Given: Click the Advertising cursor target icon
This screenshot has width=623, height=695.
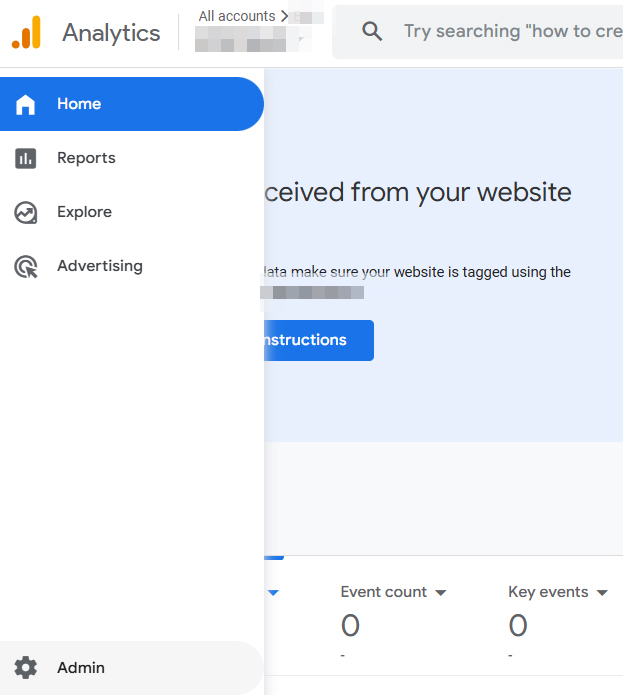Looking at the screenshot, I should (26, 267).
